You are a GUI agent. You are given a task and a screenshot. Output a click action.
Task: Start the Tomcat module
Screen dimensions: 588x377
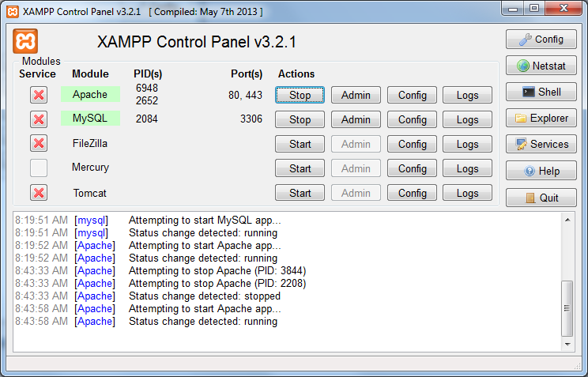pyautogui.click(x=300, y=193)
